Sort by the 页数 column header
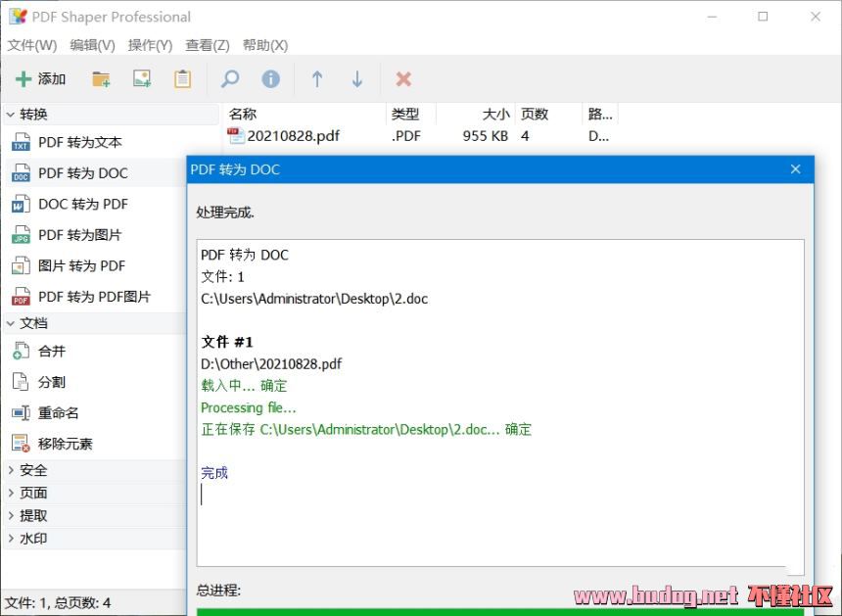 pyautogui.click(x=549, y=114)
